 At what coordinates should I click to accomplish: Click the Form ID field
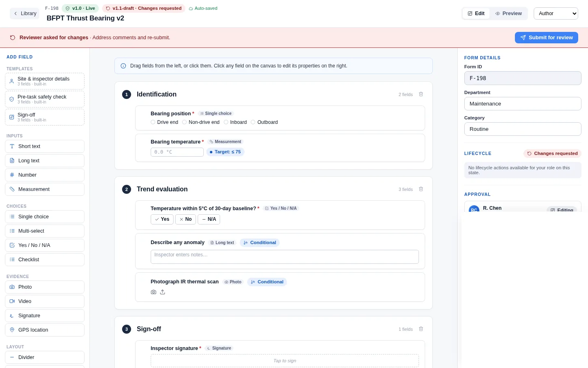coord(523,78)
